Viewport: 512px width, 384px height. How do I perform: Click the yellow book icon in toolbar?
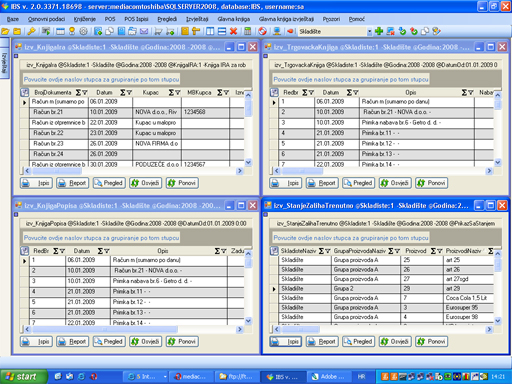[185, 31]
